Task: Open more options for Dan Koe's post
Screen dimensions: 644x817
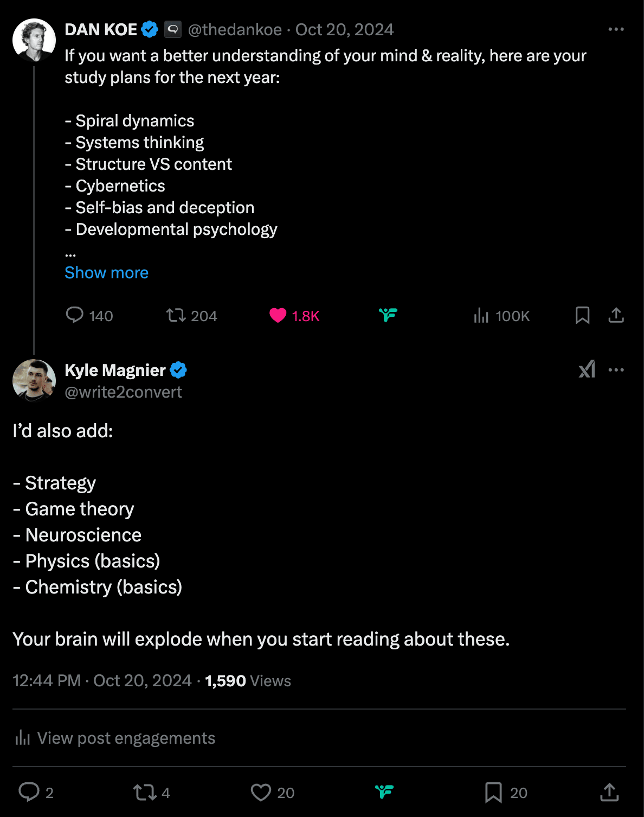Action: tap(616, 29)
